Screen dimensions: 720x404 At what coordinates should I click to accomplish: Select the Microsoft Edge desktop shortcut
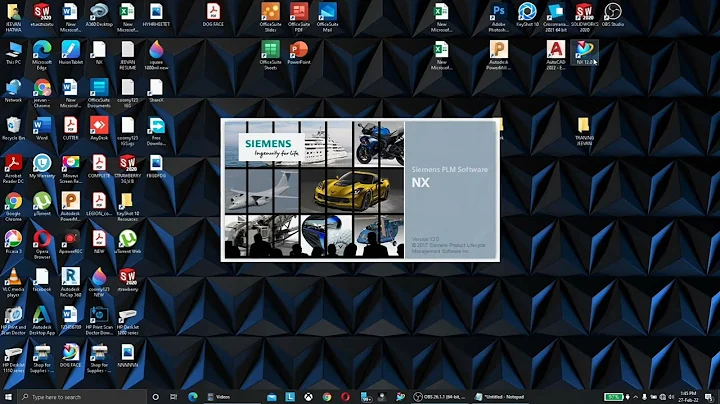[x=42, y=55]
